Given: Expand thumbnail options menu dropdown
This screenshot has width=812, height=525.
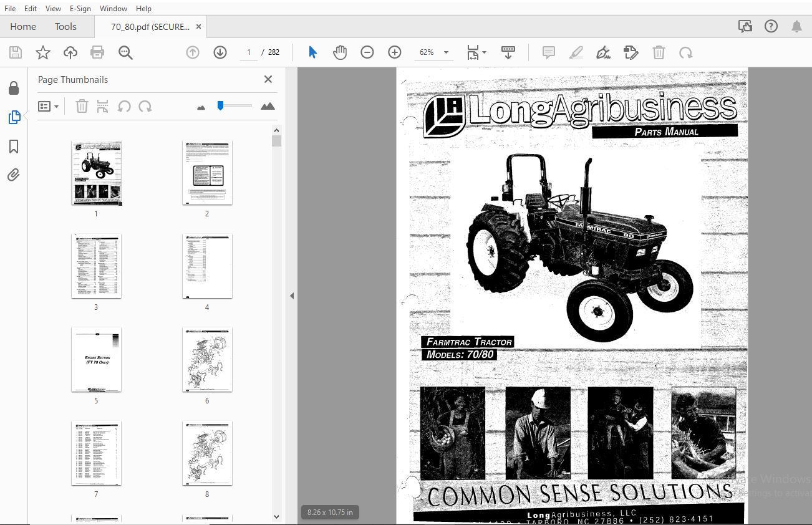Looking at the screenshot, I should coord(49,107).
